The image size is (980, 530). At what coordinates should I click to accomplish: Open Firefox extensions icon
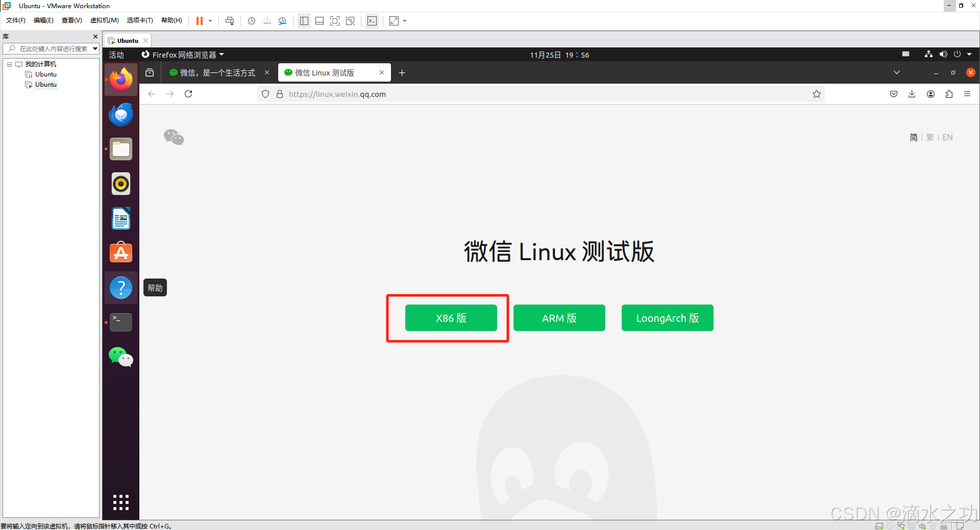pos(949,94)
